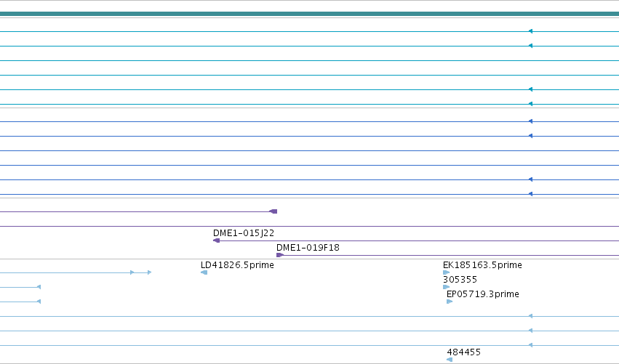Click the EK185163.5prime label

[482, 265]
